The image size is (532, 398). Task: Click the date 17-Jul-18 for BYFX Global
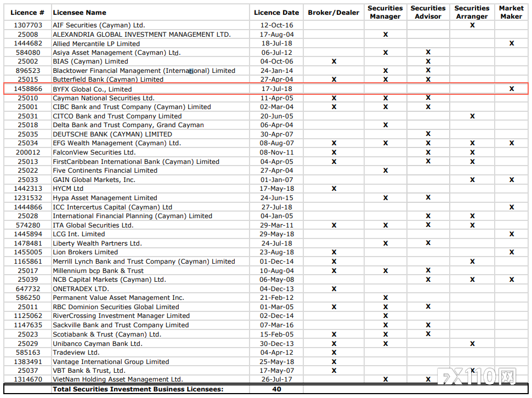(276, 89)
